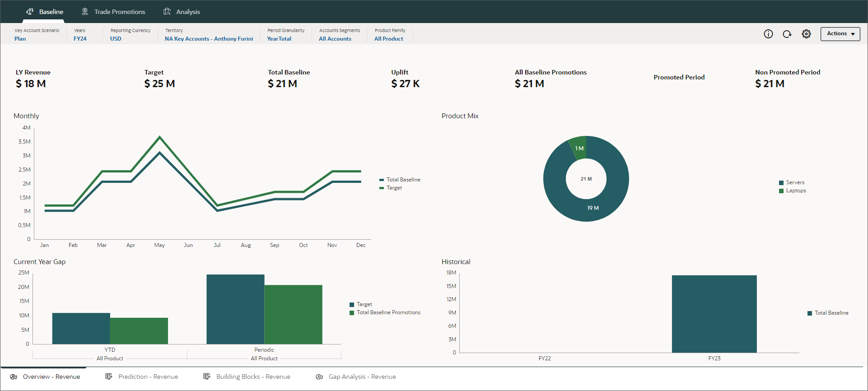Viewport: 868px width, 391px height.
Task: Click the refresh icon
Action: tap(787, 34)
